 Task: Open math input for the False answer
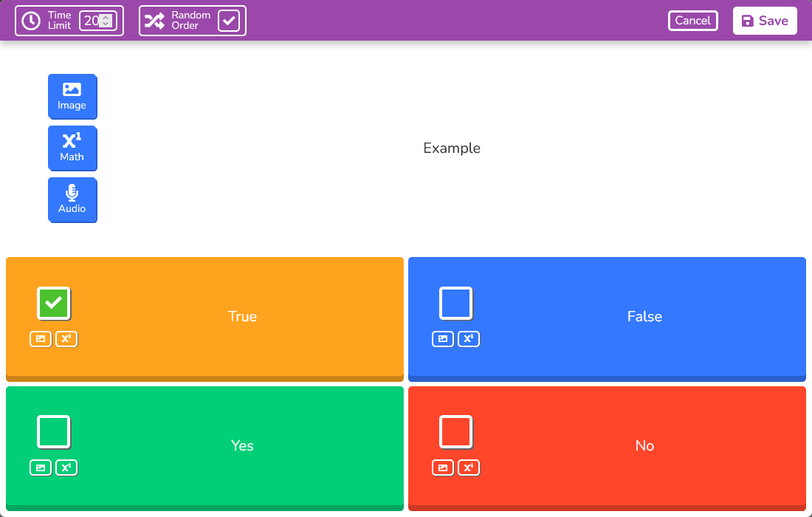tap(469, 339)
